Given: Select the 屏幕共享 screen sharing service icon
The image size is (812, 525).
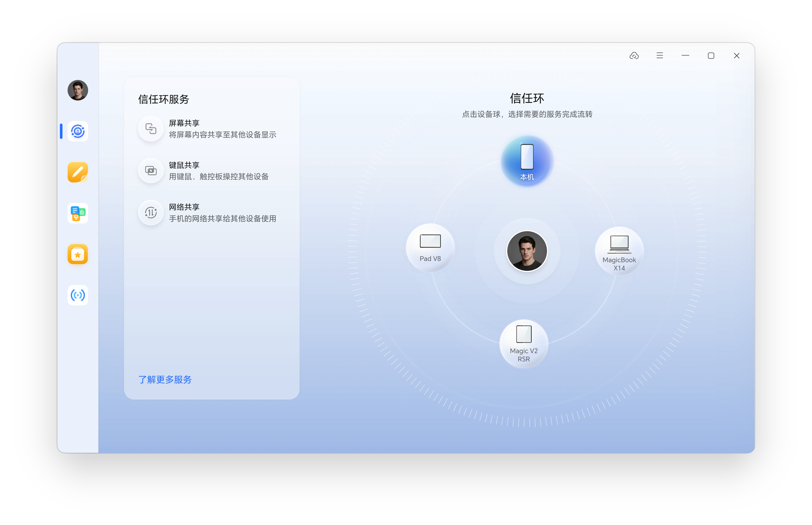Looking at the screenshot, I should [151, 129].
